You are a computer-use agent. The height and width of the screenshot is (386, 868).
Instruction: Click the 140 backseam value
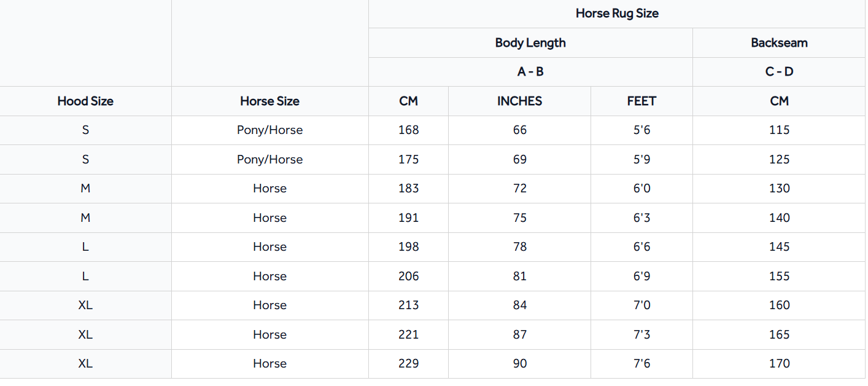coord(779,218)
